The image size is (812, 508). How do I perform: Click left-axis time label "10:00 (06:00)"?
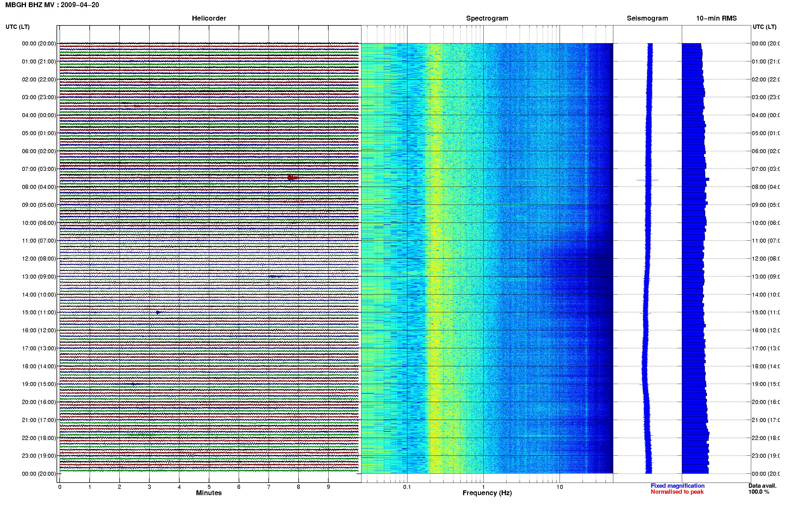pyautogui.click(x=39, y=223)
